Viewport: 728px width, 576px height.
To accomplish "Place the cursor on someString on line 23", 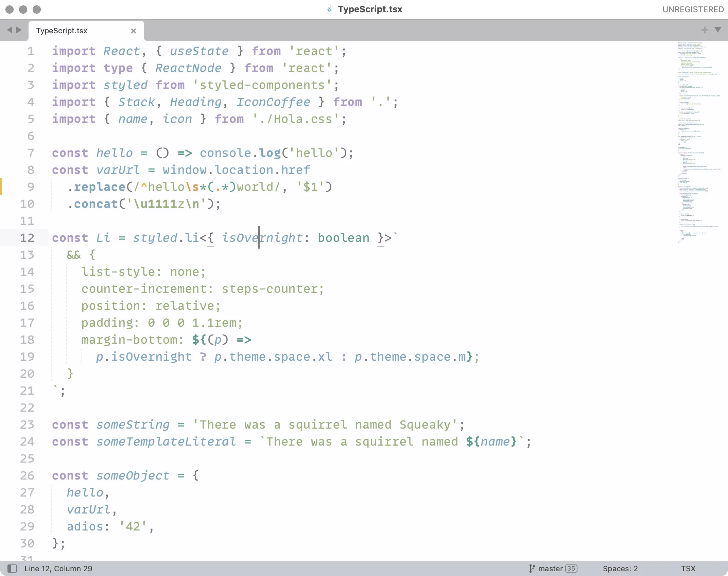I will tap(133, 425).
